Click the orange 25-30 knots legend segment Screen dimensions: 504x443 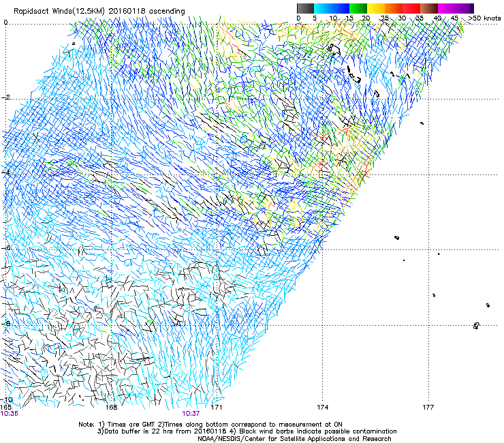394,8
